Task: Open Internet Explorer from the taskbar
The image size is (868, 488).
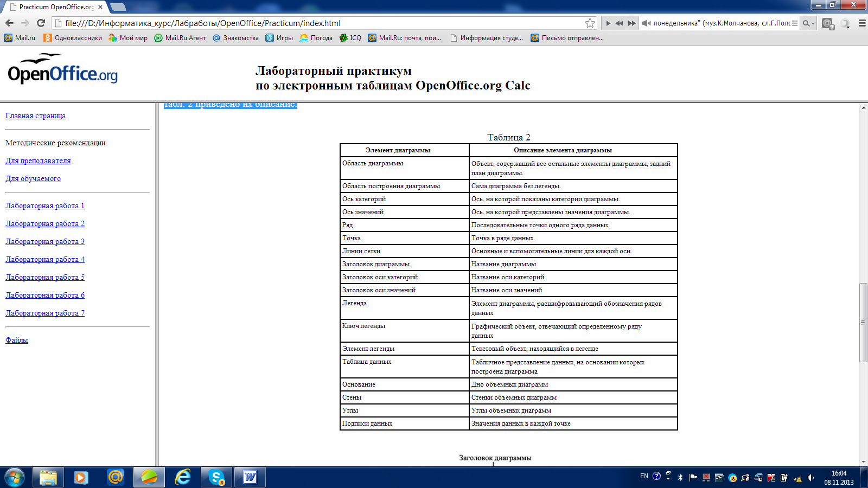Action: pyautogui.click(x=183, y=477)
